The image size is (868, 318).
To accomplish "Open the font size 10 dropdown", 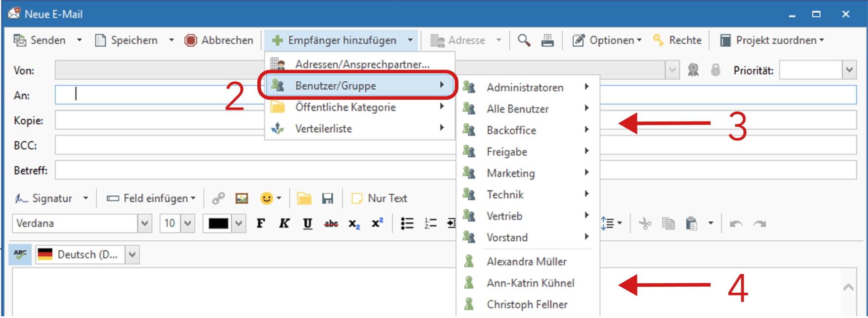I will (x=188, y=223).
